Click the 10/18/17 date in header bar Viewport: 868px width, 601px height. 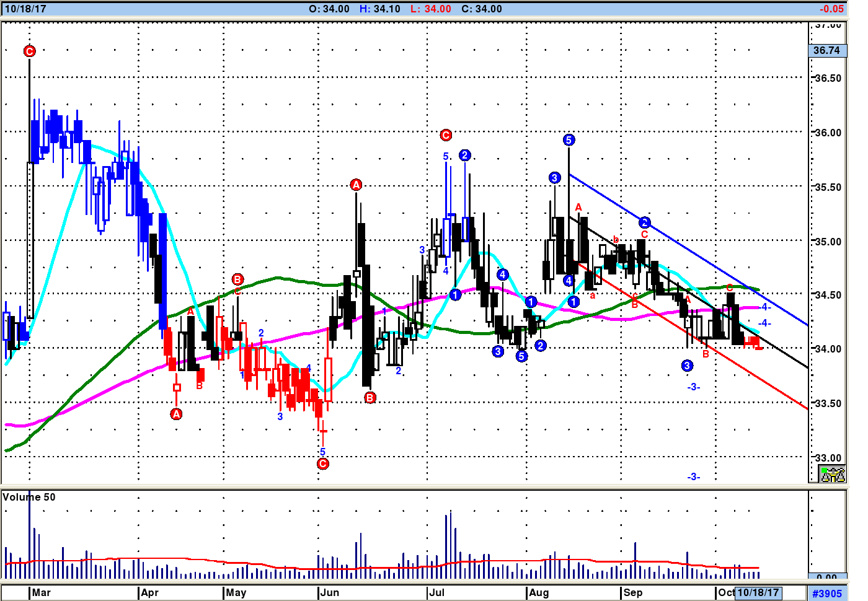pos(25,9)
